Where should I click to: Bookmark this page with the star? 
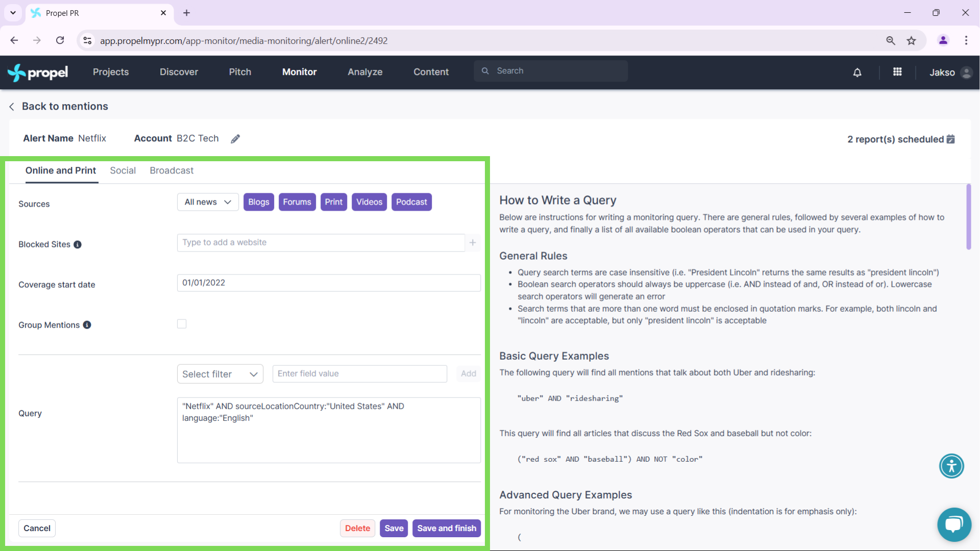pyautogui.click(x=912, y=40)
